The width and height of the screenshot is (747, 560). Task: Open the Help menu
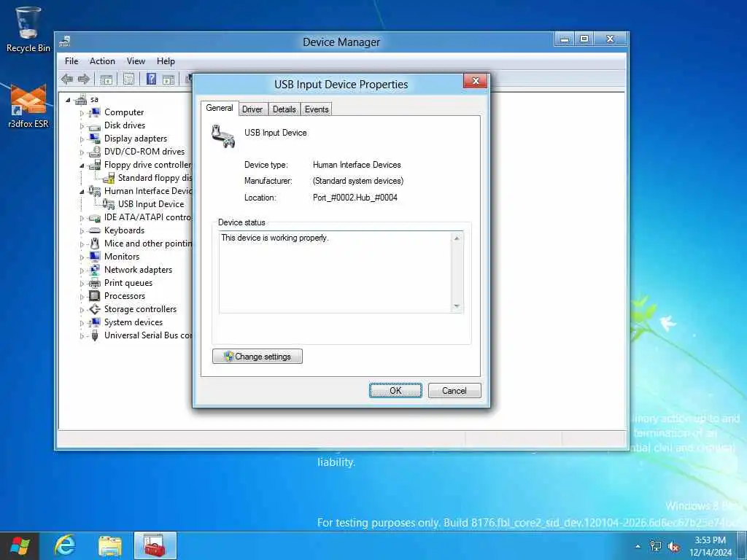pos(166,61)
